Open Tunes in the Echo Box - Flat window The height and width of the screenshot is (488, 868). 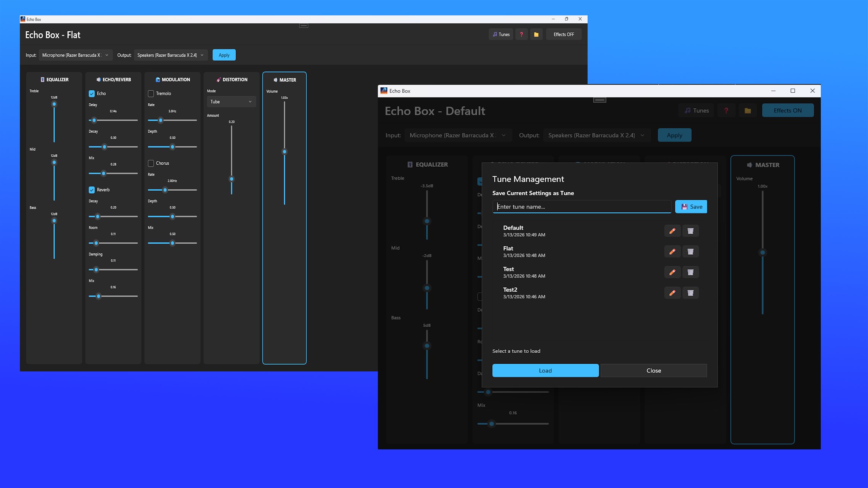(501, 34)
